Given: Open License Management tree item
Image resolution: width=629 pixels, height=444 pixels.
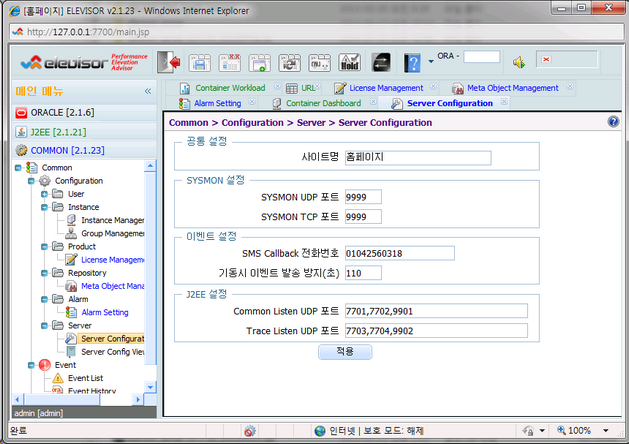Looking at the screenshot, I should [x=112, y=260].
